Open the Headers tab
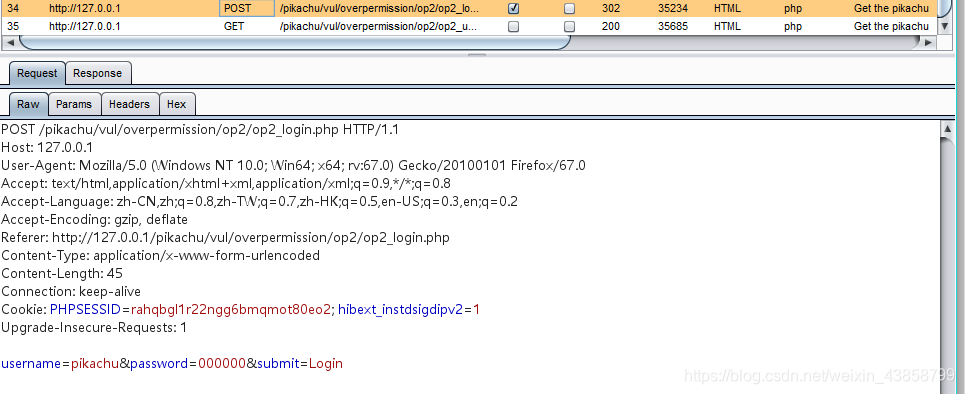The height and width of the screenshot is (394, 965). (129, 104)
